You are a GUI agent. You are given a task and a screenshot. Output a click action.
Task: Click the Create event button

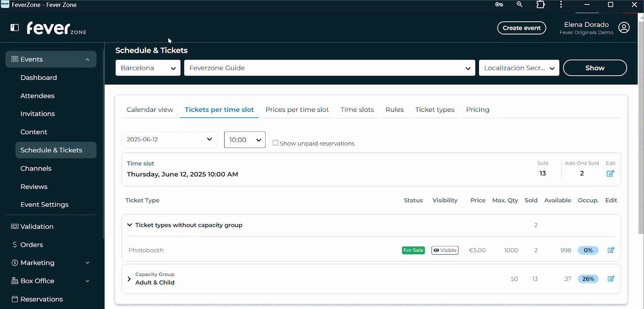pyautogui.click(x=522, y=28)
